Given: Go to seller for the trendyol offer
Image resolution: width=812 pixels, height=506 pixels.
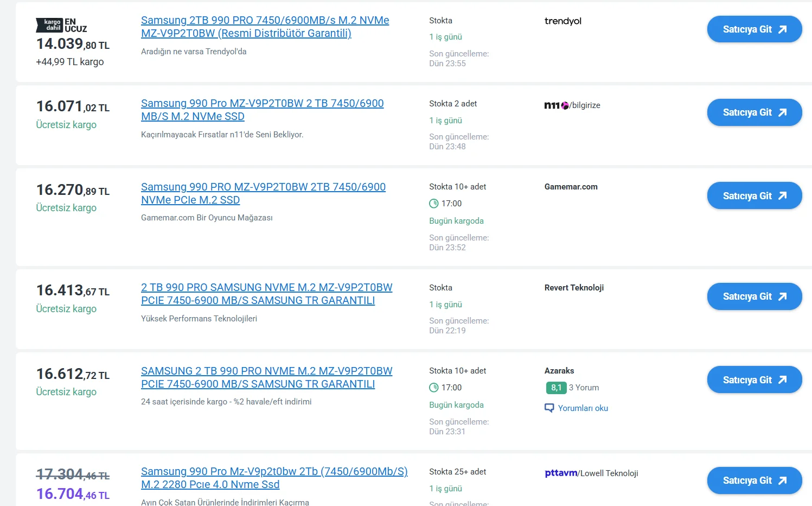Looking at the screenshot, I should [x=755, y=29].
